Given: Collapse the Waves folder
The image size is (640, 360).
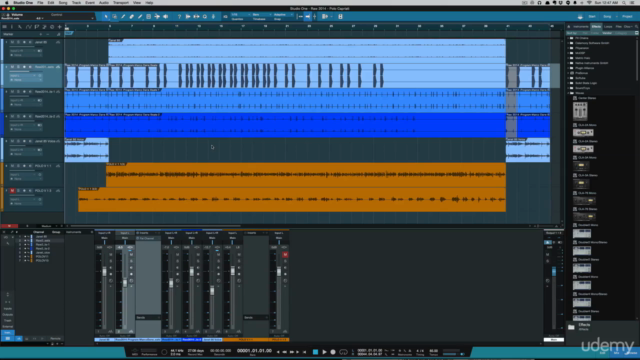Looking at the screenshot, I should click(569, 93).
